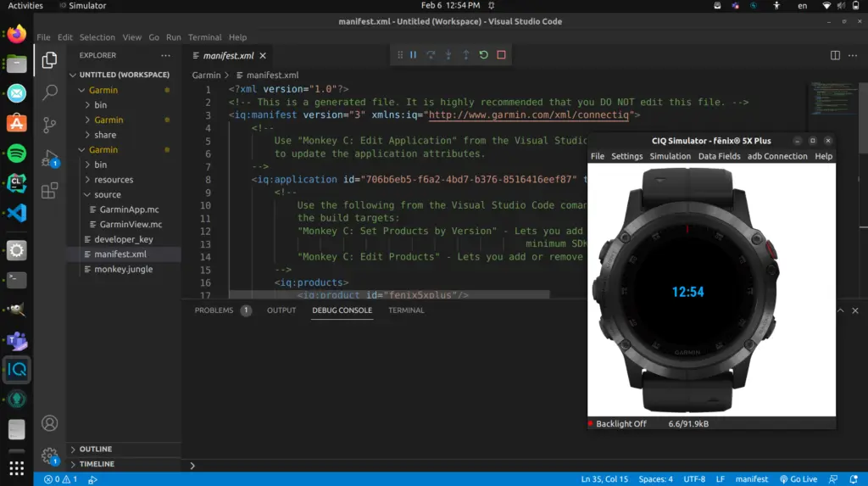Close the manifest.xml editor tab
The height and width of the screenshot is (486, 868).
click(263, 55)
